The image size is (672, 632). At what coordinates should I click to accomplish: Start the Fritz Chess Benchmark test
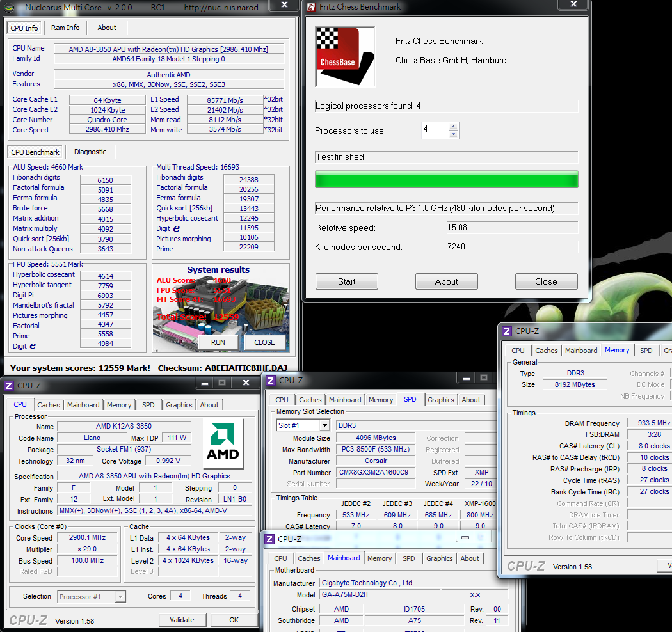pos(347,281)
